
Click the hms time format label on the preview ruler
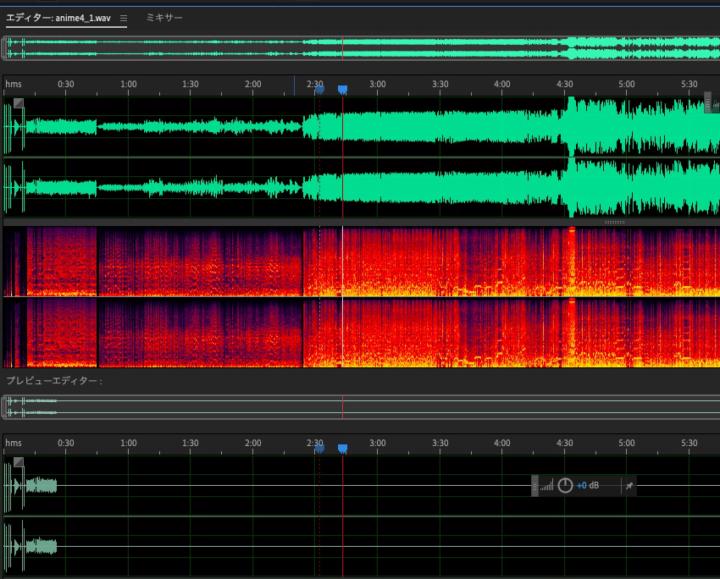(13, 442)
